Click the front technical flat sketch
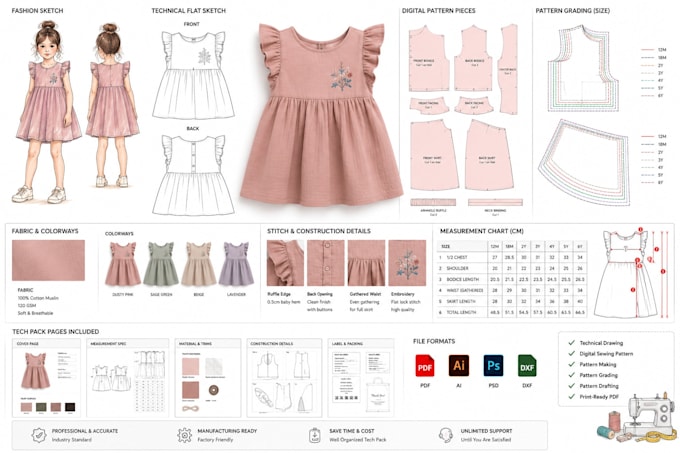680x453 pixels. pyautogui.click(x=193, y=75)
